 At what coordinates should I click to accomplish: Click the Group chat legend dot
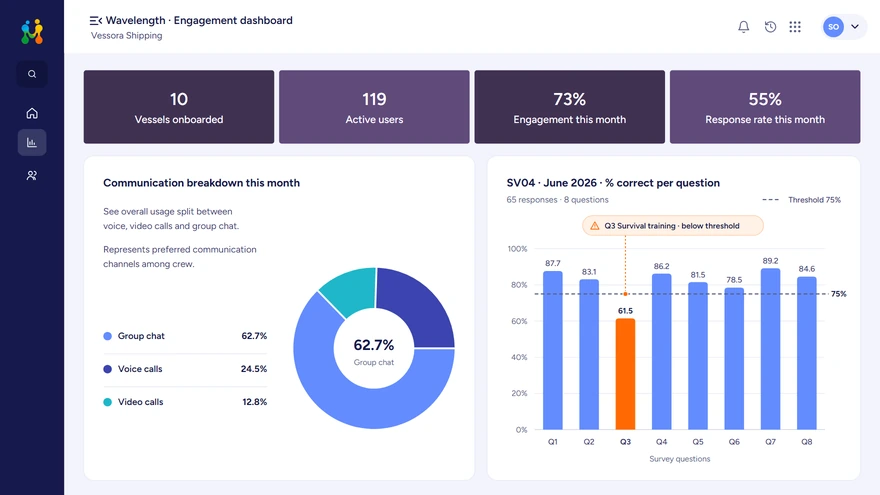(x=108, y=336)
